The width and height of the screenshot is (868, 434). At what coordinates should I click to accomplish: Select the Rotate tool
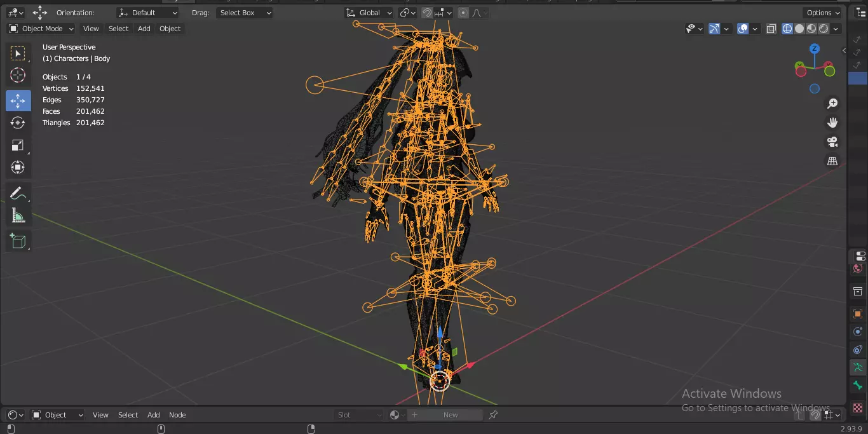point(18,123)
